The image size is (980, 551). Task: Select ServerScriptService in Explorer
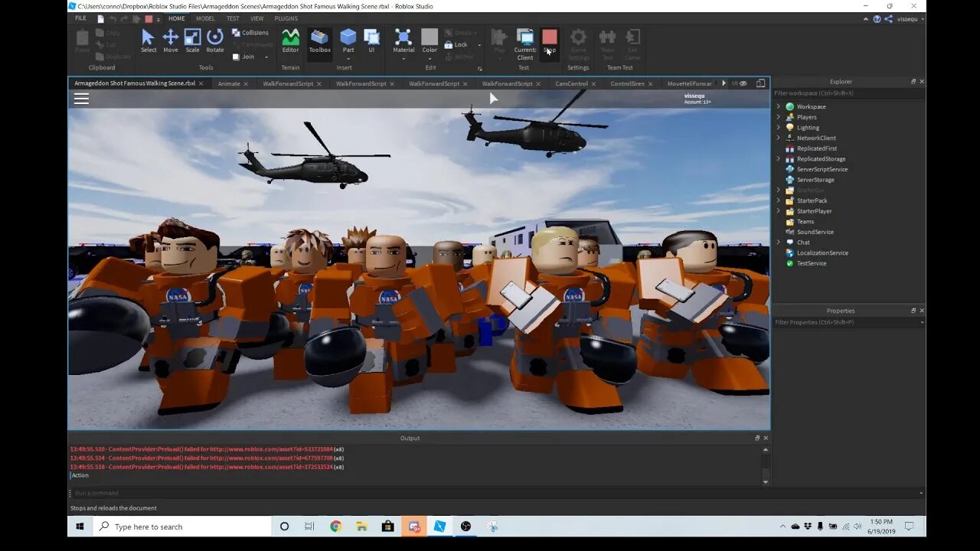(x=822, y=169)
